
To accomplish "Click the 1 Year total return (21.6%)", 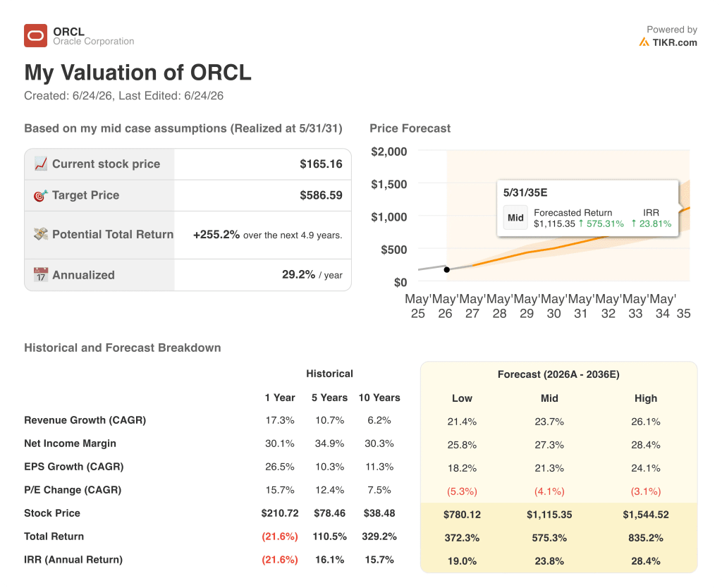I will (280, 537).
